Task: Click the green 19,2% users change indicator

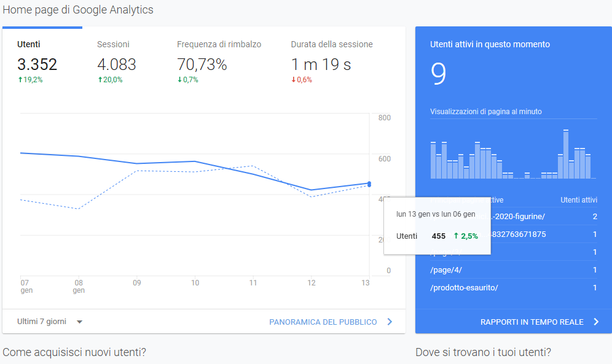Action: (31, 80)
